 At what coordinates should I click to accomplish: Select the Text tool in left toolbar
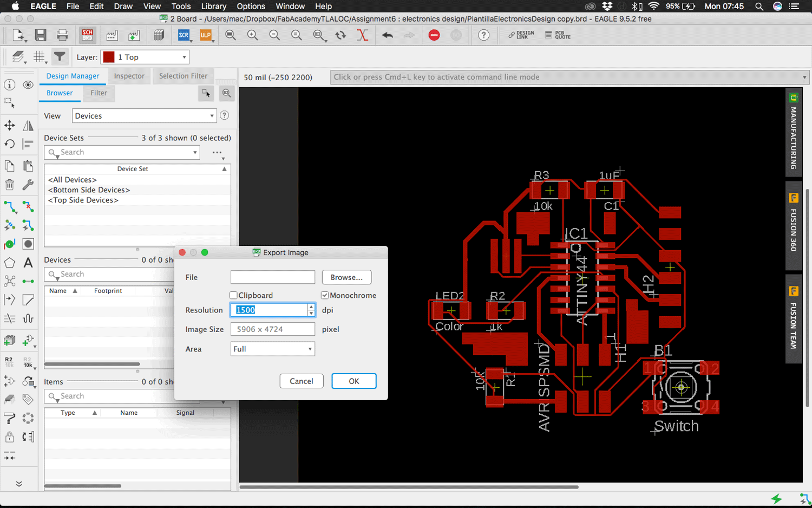coord(28,263)
